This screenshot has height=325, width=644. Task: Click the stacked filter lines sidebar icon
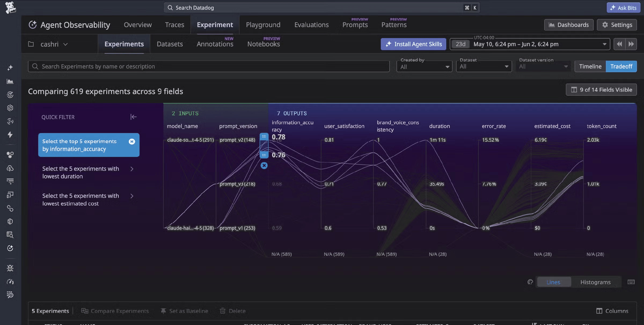pyautogui.click(x=10, y=181)
